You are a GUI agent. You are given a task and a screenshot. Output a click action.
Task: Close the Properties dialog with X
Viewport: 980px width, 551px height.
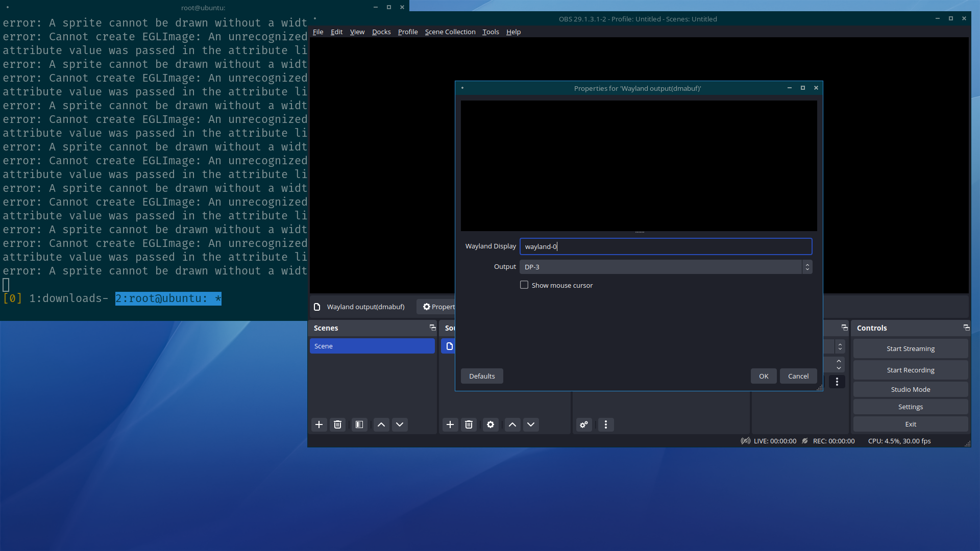click(816, 88)
